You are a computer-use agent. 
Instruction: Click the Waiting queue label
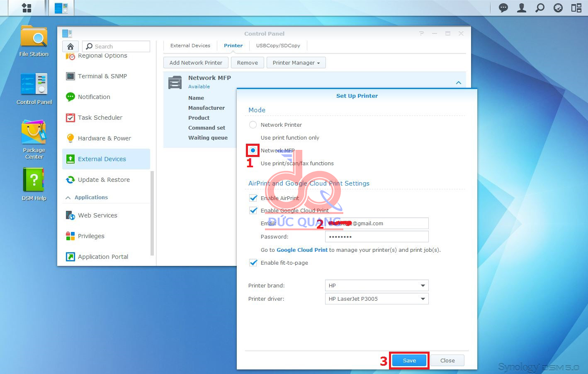[208, 138]
